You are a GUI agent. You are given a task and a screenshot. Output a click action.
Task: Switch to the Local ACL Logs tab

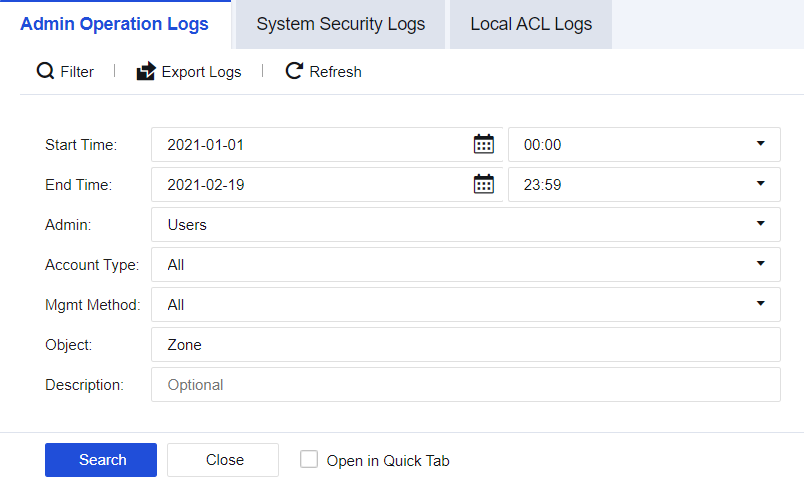pyautogui.click(x=531, y=24)
